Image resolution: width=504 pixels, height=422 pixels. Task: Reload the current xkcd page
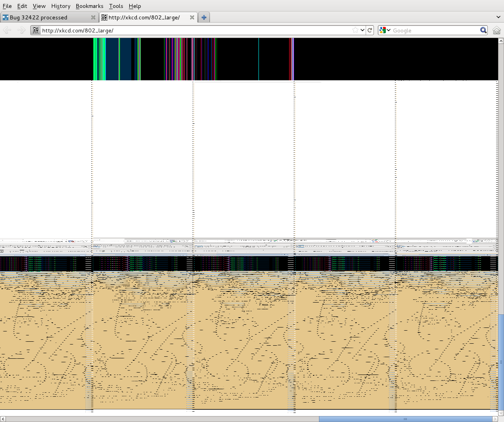[x=370, y=30]
